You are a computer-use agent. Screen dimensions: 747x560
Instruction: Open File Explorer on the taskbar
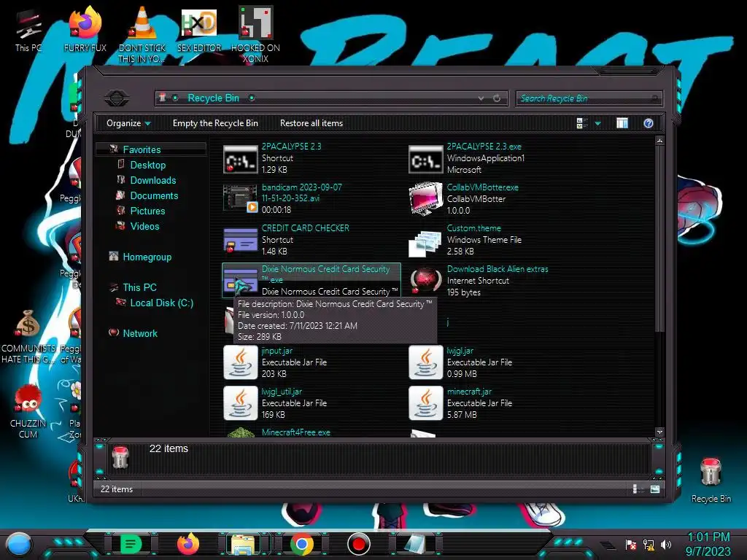244,544
